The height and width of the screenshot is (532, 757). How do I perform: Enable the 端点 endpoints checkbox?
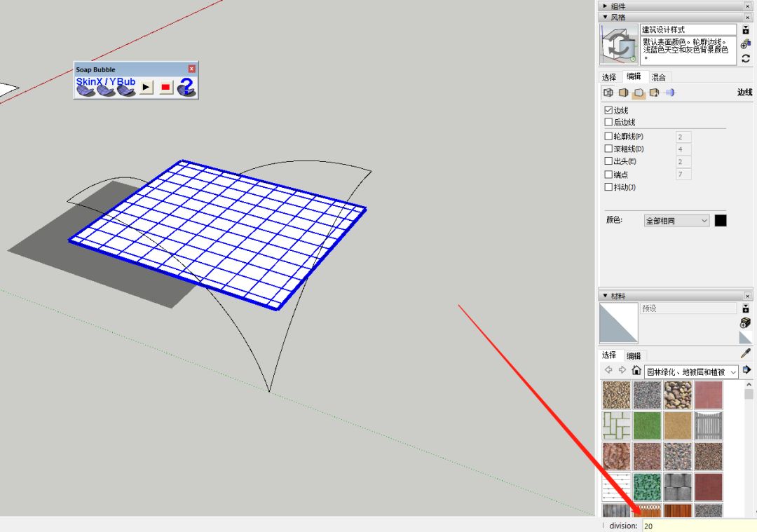pos(608,175)
